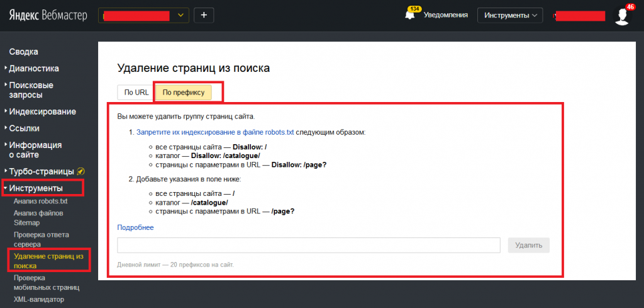
Task: Open Удаление страниц из поиска item
Action: click(48, 261)
